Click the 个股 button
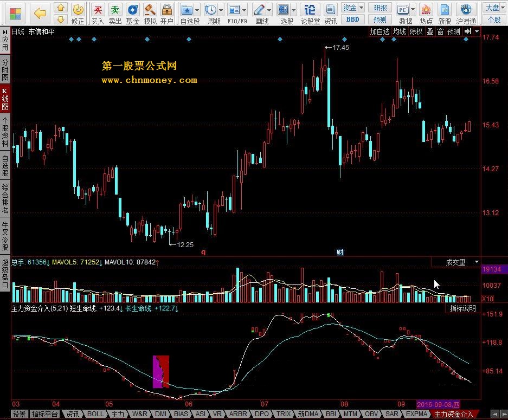508x420 pixels. (494, 20)
